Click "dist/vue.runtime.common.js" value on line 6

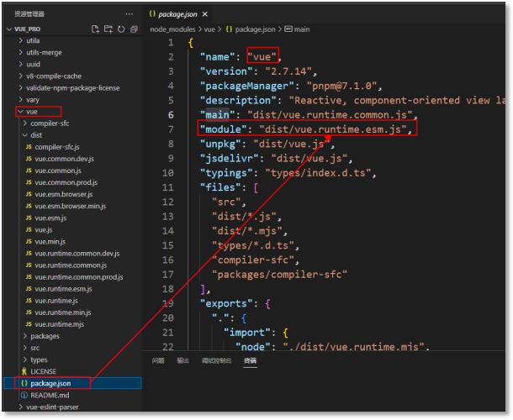(x=330, y=115)
